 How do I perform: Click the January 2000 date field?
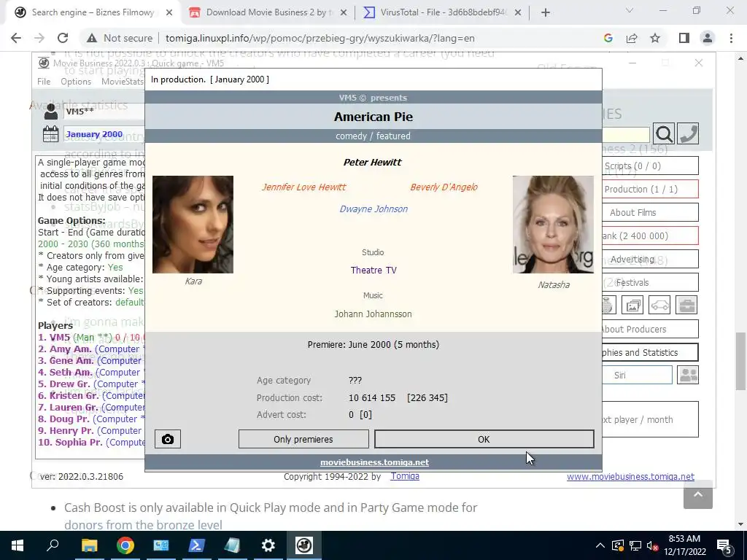point(104,134)
